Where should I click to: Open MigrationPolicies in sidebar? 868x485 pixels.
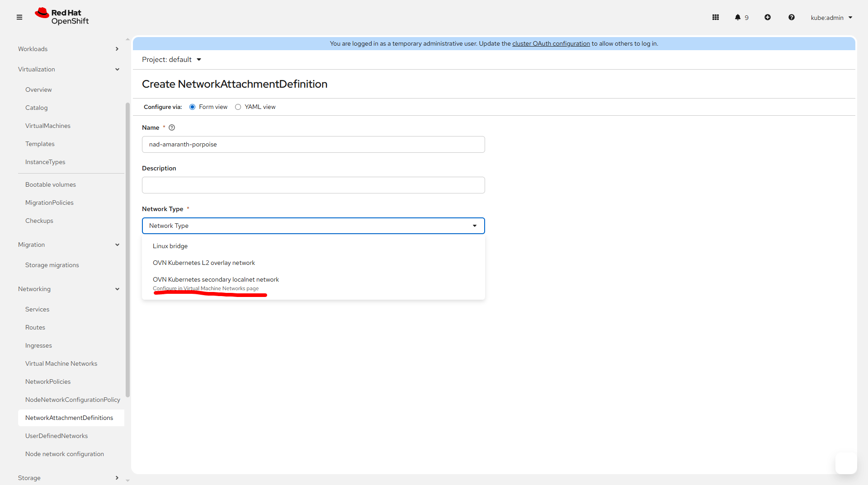(x=49, y=202)
